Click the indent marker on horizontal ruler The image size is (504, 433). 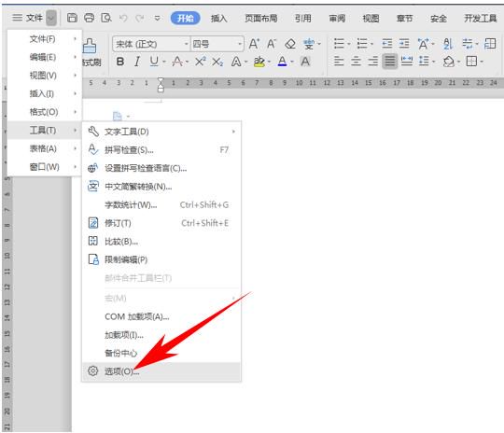pos(161,85)
